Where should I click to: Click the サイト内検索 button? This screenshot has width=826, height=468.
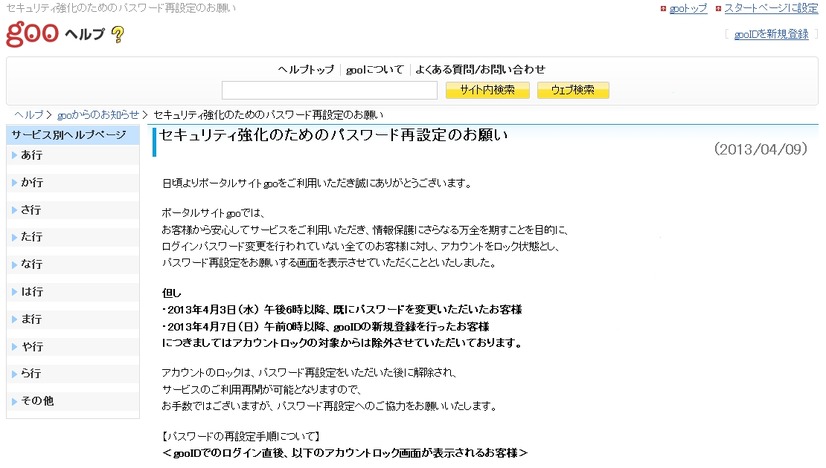pos(487,90)
